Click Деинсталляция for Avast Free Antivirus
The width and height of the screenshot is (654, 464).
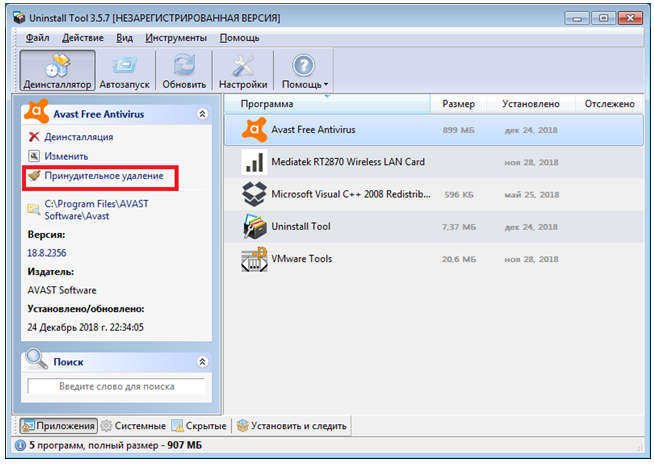78,137
